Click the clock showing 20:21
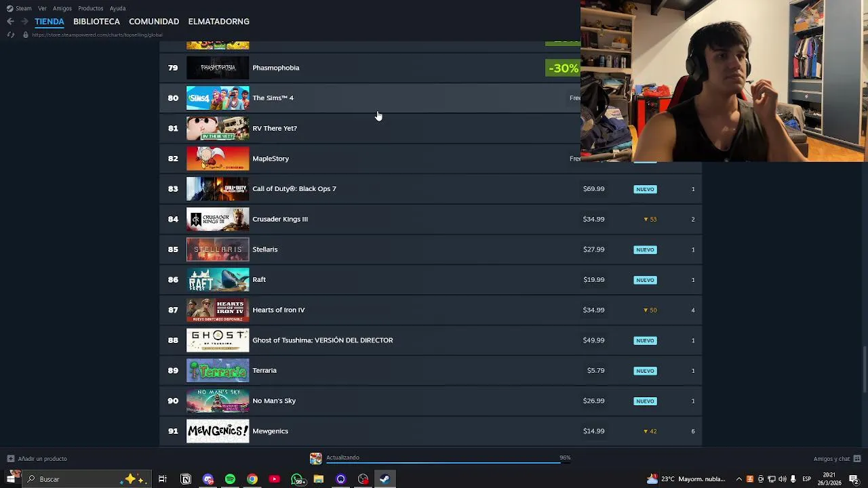 [829, 475]
